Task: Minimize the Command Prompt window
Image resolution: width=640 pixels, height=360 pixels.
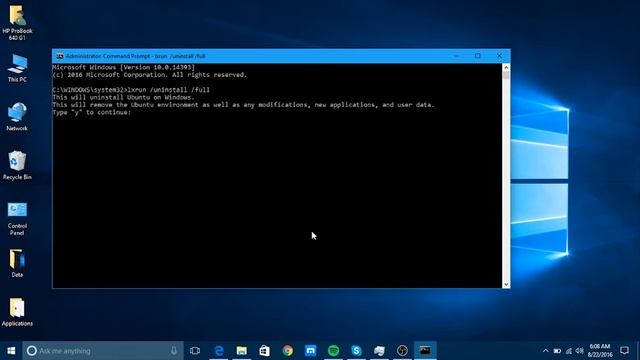Action: tap(457, 56)
